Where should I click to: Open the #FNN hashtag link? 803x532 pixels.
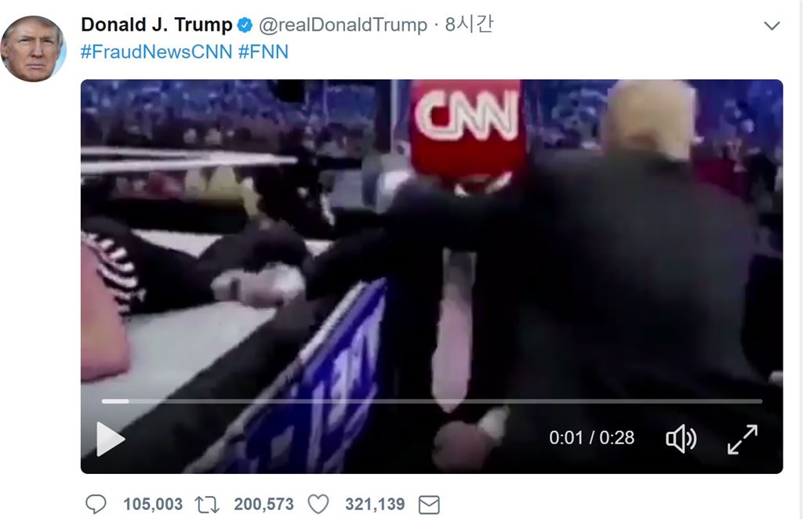263,52
